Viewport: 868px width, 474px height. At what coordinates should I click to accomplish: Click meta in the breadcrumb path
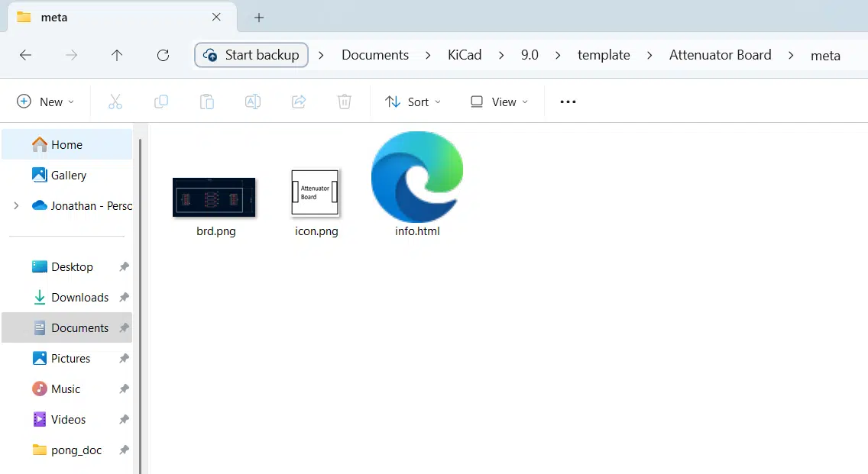pos(825,55)
